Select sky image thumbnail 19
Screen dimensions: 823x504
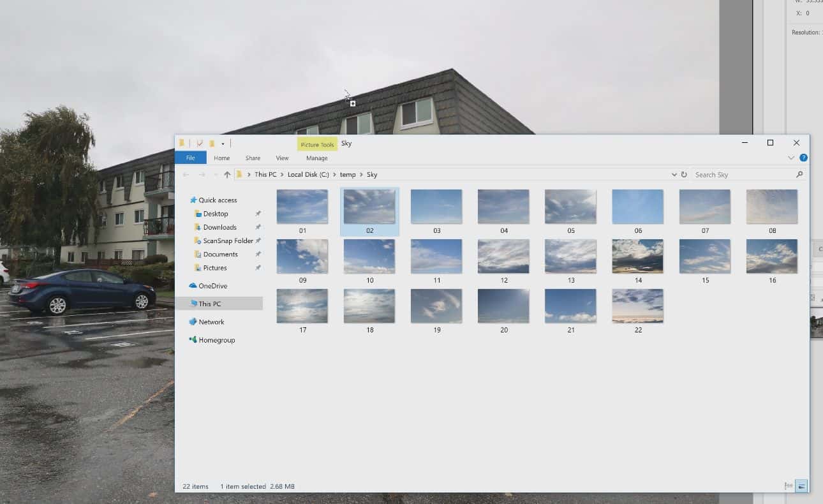(436, 306)
